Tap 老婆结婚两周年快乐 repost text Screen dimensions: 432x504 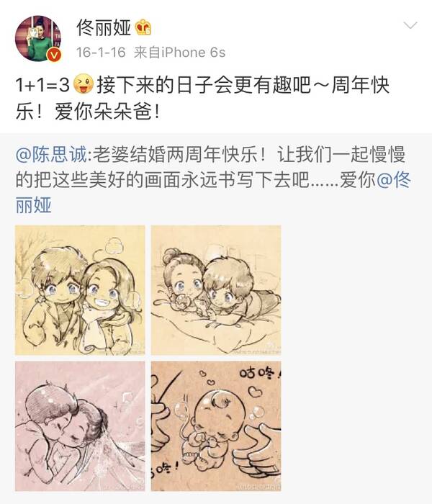pyautogui.click(x=179, y=154)
